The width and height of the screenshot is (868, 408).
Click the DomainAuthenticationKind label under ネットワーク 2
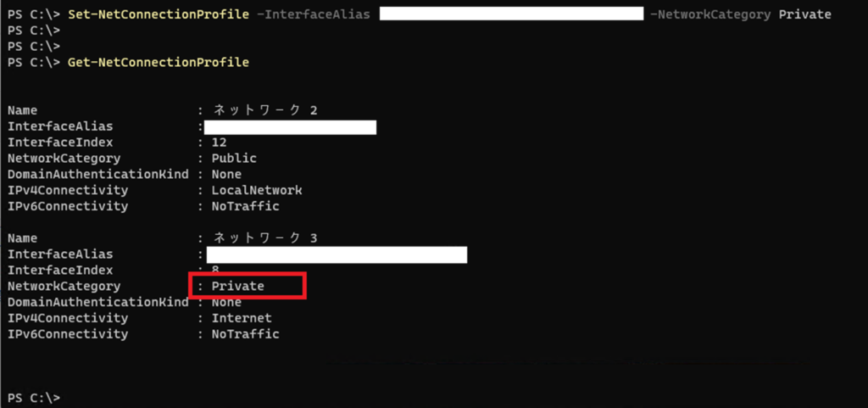coord(97,175)
